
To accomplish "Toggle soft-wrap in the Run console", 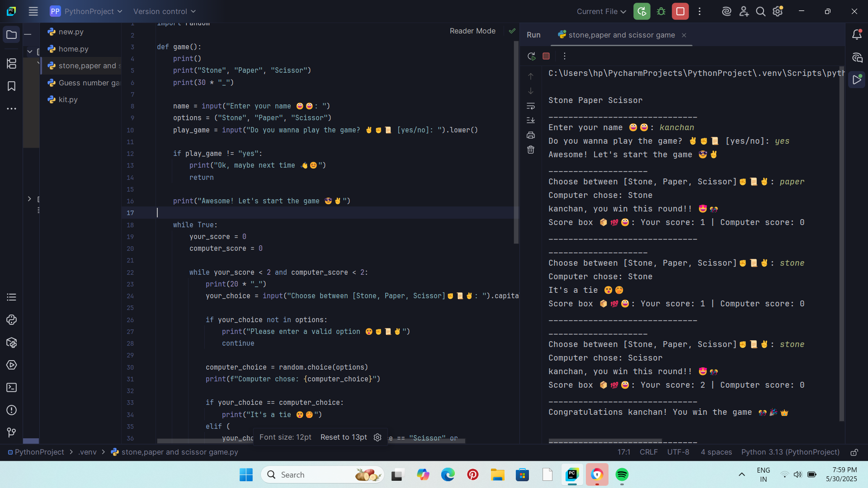I will (x=531, y=106).
